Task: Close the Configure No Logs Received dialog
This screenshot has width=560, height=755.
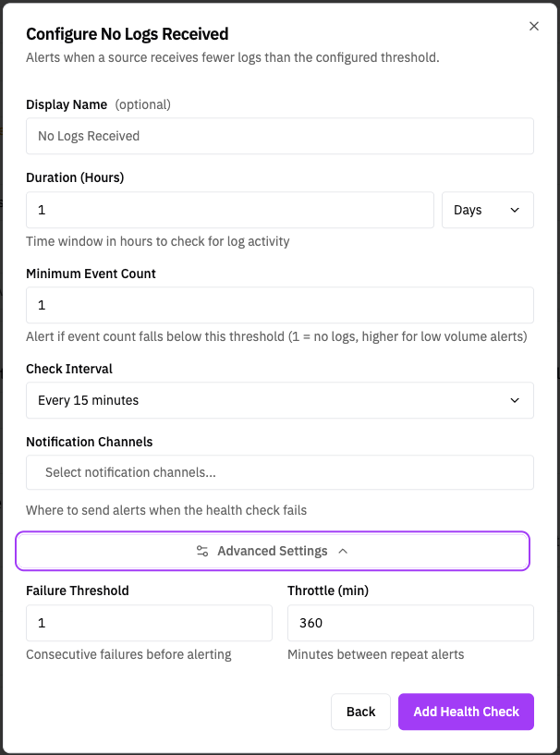Action: [534, 26]
